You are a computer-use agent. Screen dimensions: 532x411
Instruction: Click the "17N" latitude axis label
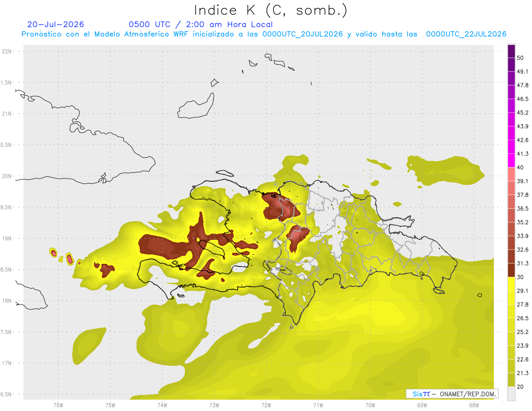tap(7, 363)
